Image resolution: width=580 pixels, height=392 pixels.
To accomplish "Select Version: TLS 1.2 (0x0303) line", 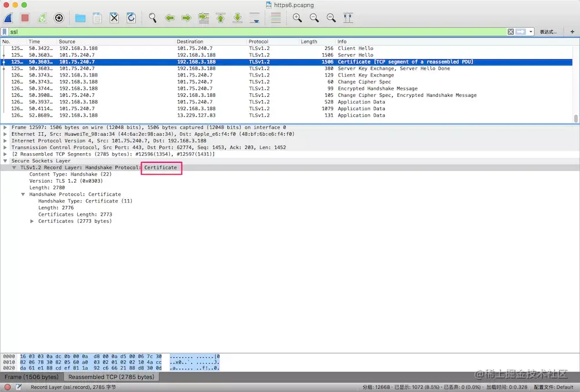I will 66,181.
